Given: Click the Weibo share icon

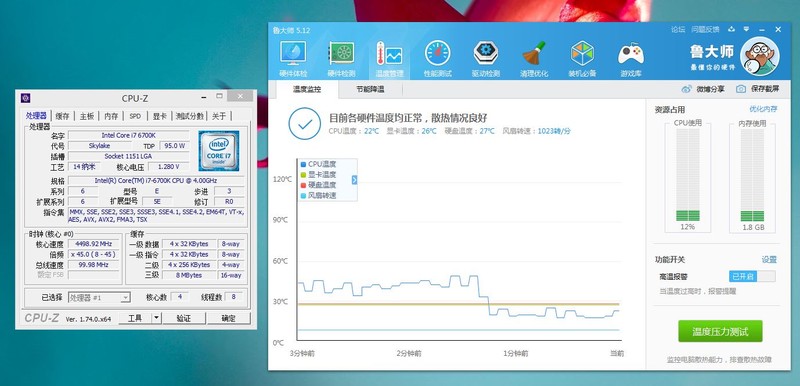Looking at the screenshot, I should coord(687,89).
